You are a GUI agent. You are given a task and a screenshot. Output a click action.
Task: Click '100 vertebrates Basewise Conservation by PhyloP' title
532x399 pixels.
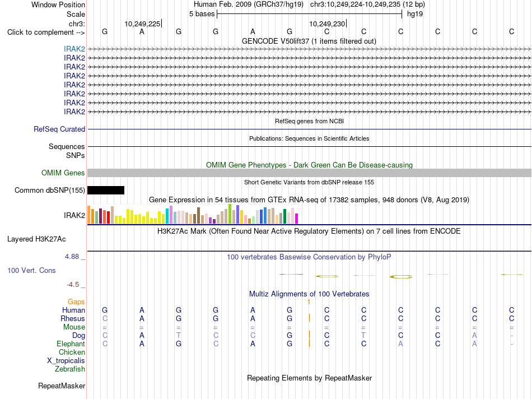pos(309,257)
